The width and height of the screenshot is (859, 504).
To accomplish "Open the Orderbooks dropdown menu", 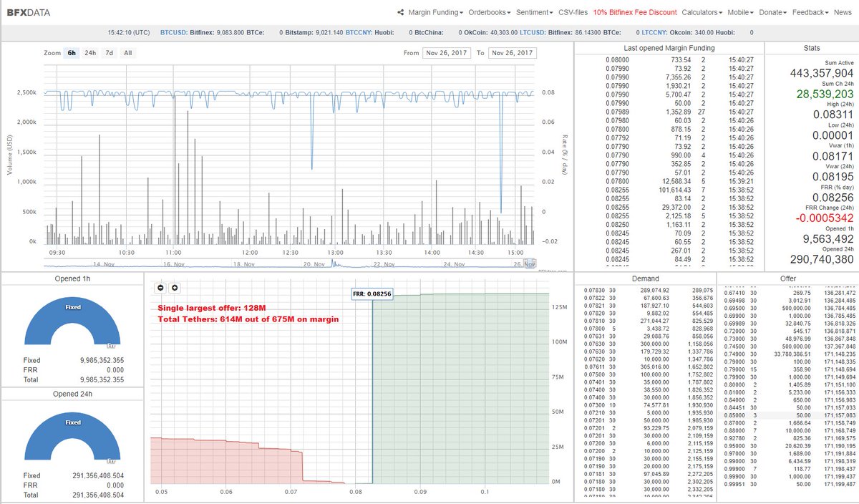I will [x=490, y=13].
